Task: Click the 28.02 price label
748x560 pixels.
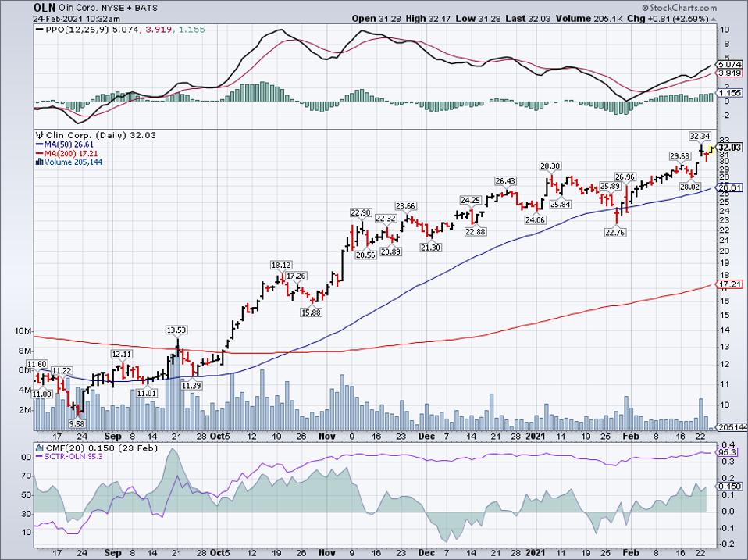Action: (x=689, y=187)
